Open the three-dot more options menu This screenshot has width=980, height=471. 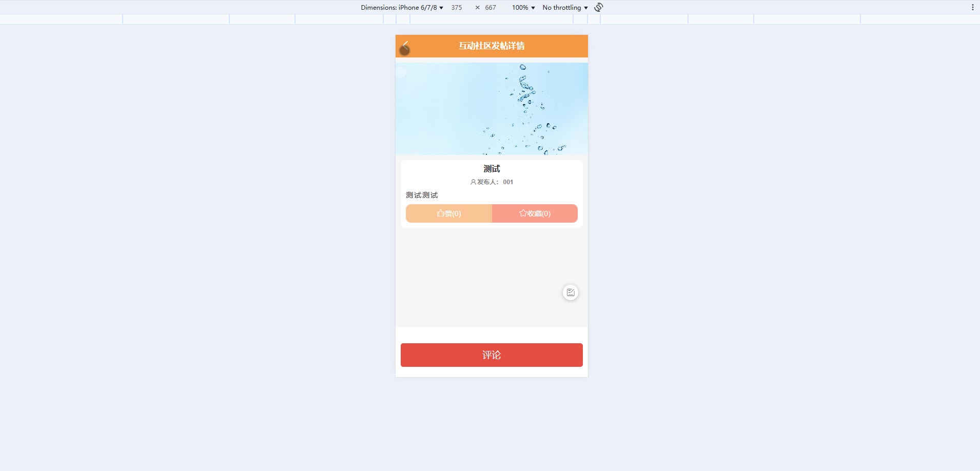click(x=972, y=7)
